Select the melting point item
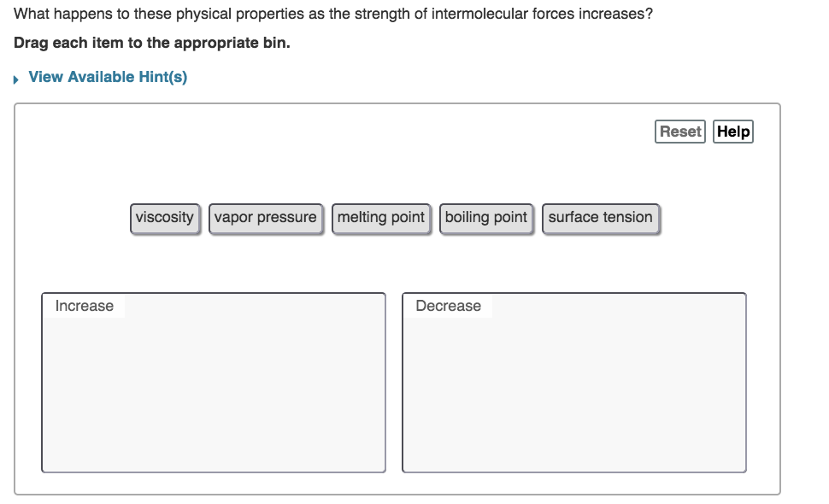 (x=381, y=218)
